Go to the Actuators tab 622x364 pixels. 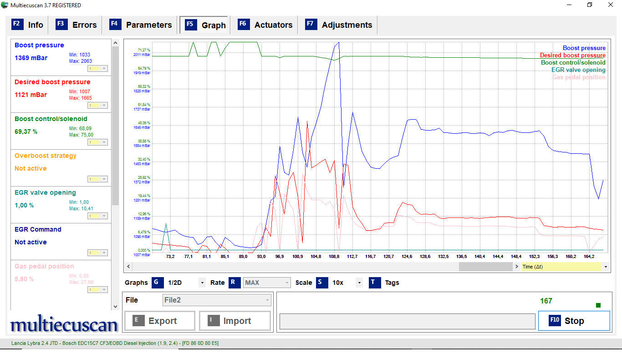point(265,25)
